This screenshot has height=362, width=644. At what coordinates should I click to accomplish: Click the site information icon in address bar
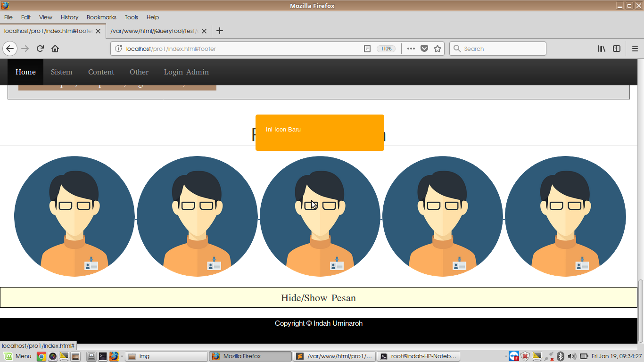118,49
